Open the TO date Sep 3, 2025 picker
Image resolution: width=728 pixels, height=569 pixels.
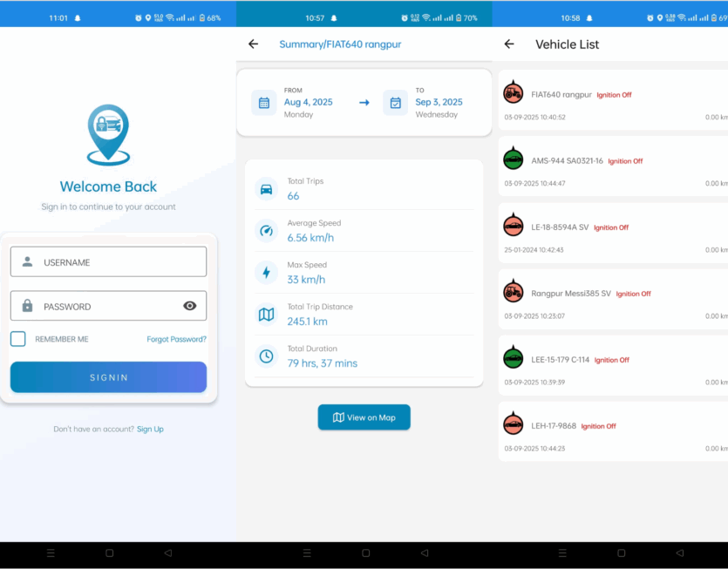[x=439, y=102]
